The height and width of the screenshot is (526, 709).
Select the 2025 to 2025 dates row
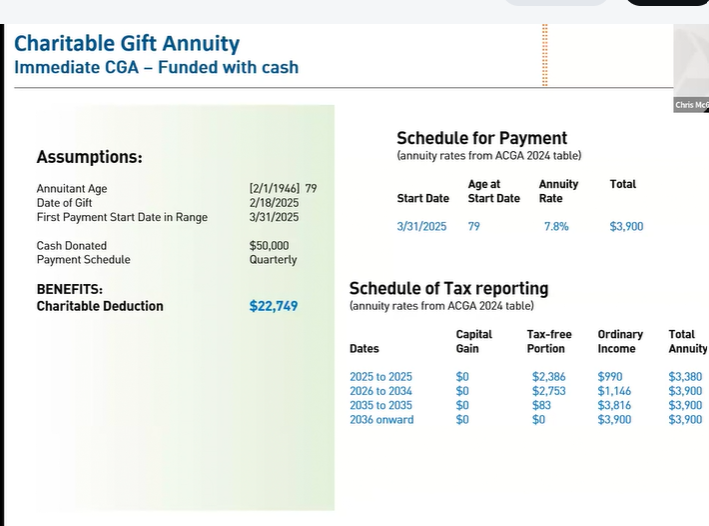380,377
